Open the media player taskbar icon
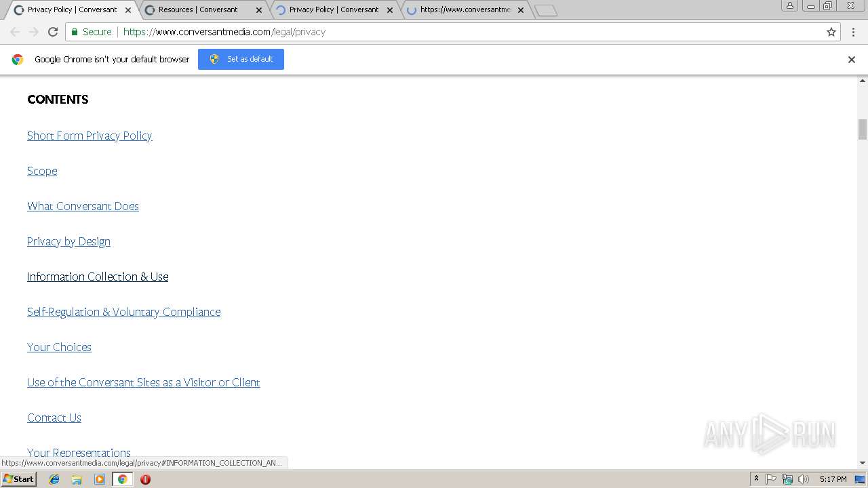 (100, 479)
